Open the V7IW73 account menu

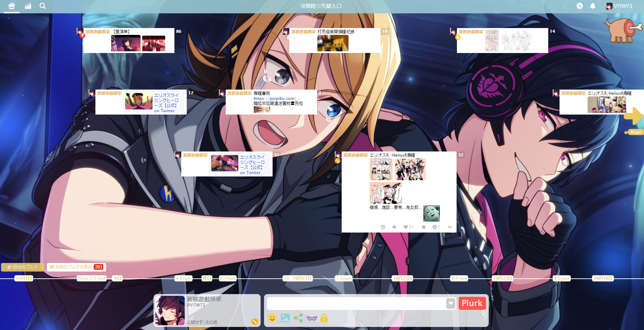pos(619,6)
